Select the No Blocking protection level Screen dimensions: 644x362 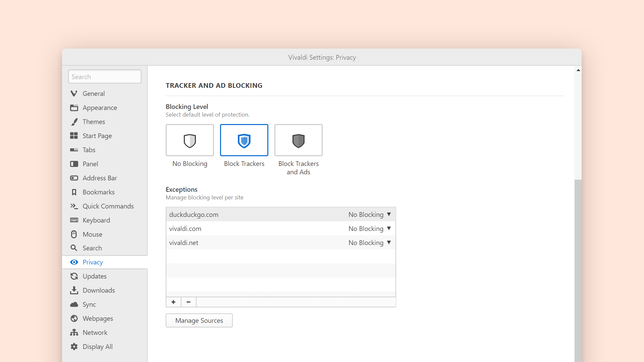190,140
